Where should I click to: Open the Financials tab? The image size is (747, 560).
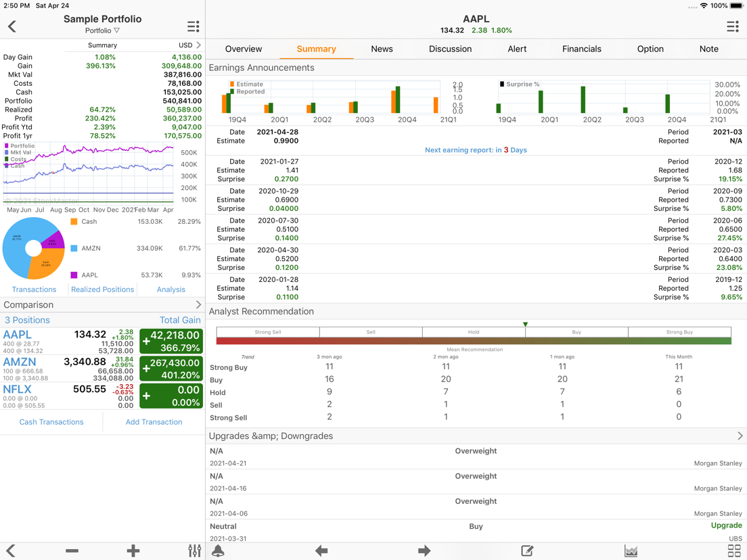(582, 49)
